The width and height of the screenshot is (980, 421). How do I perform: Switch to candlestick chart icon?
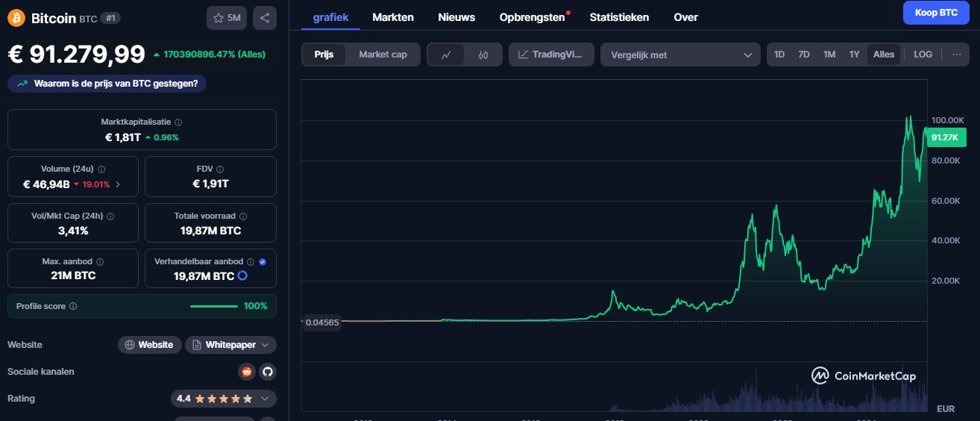(483, 54)
